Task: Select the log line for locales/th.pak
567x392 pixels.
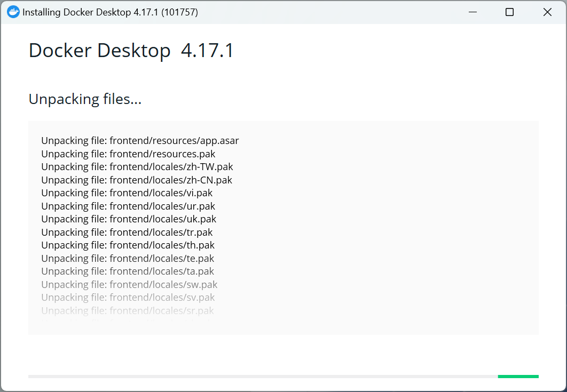Action: 128,245
